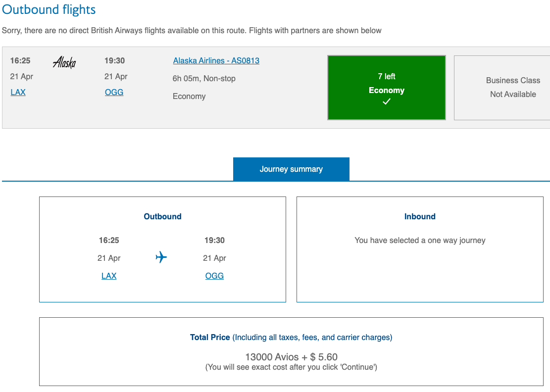The width and height of the screenshot is (550, 392).
Task: Click the Alaska Airlines logo
Action: pos(64,63)
